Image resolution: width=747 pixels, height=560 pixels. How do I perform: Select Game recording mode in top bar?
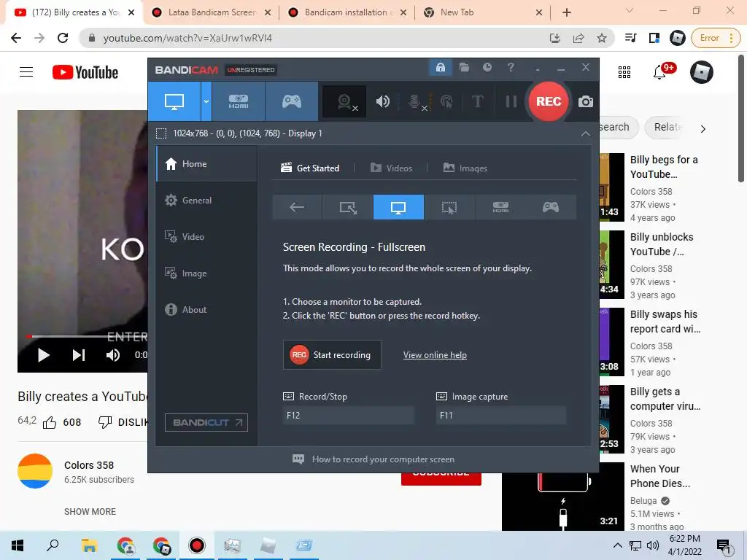click(292, 101)
